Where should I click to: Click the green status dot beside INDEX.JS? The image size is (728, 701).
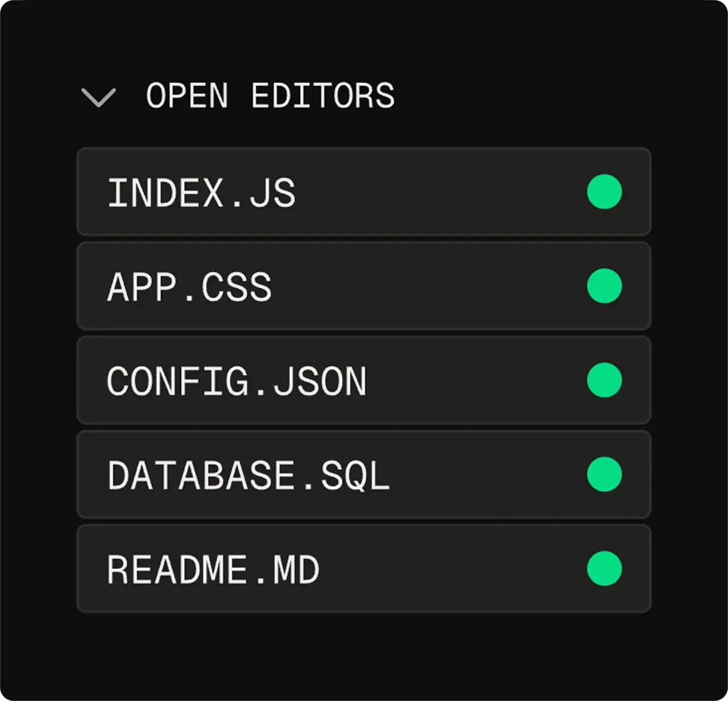pos(604,193)
